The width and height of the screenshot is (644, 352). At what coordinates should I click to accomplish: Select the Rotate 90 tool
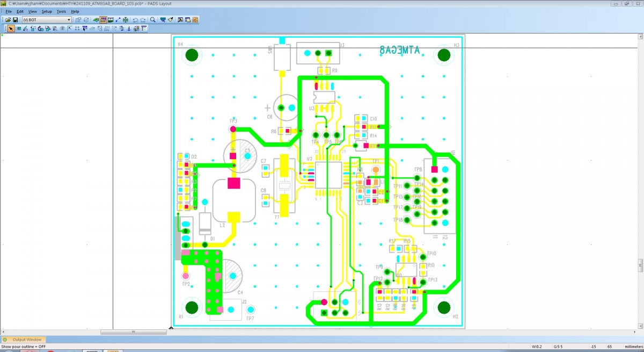click(33, 28)
